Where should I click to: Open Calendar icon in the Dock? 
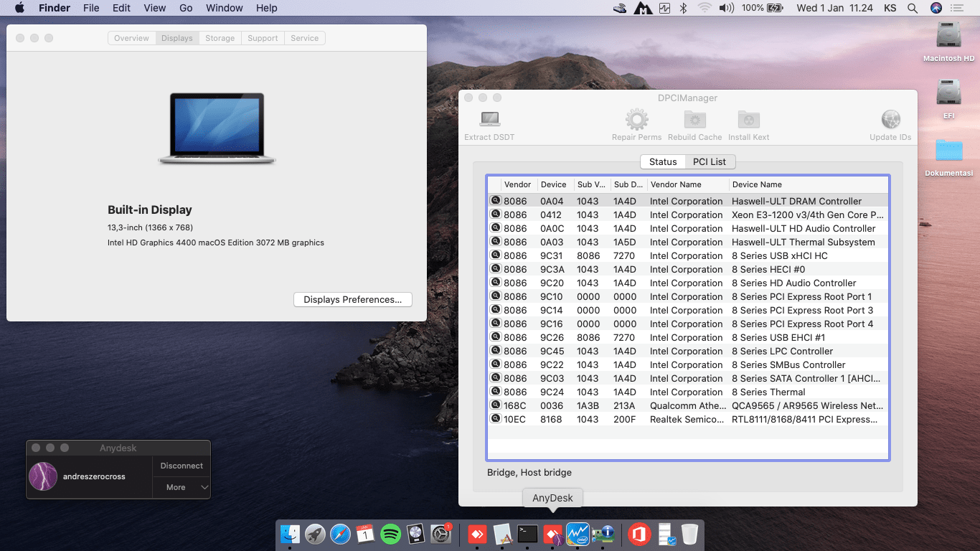(365, 534)
